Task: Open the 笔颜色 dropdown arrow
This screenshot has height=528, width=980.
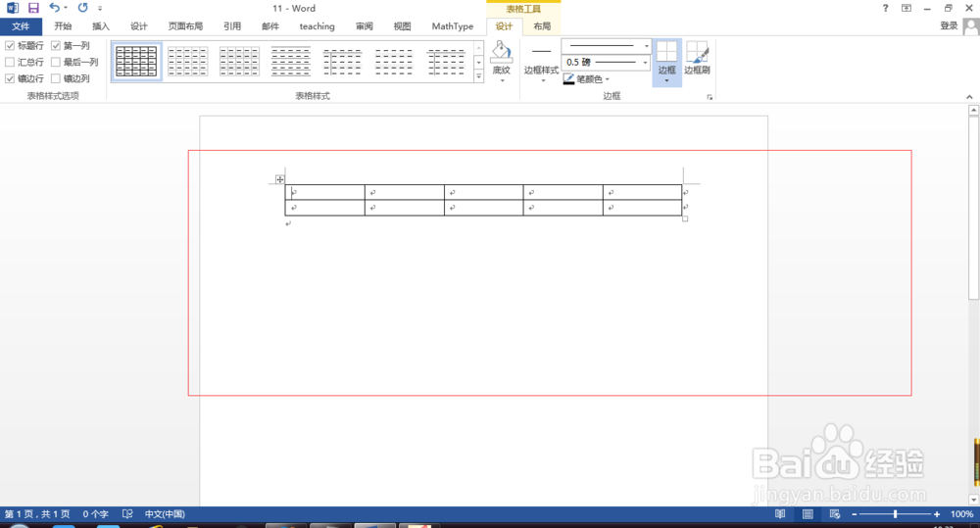Action: (607, 79)
